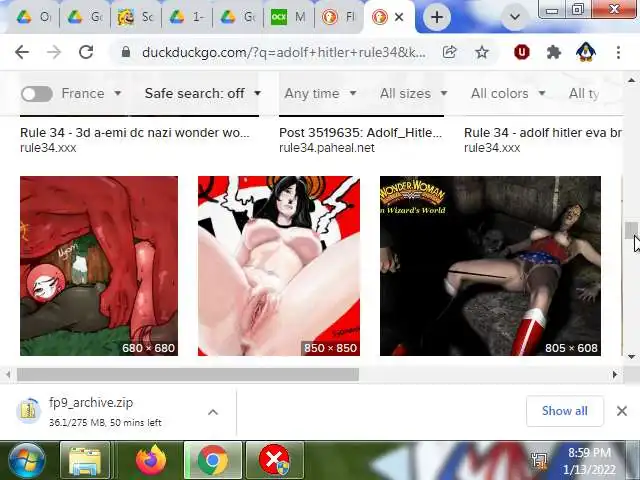The image size is (640, 480).
Task: Reload the current page
Action: click(x=86, y=52)
